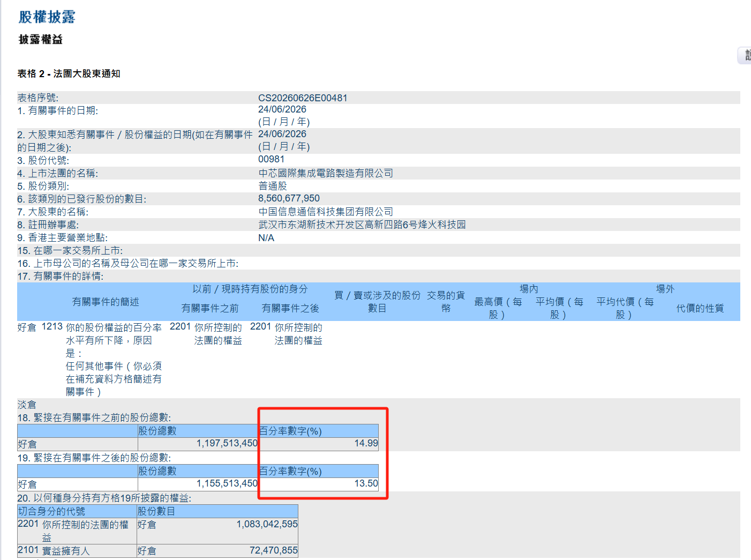This screenshot has height=560, width=751.
Task: Click column header 有關事件的簡述
Action: [x=106, y=302]
